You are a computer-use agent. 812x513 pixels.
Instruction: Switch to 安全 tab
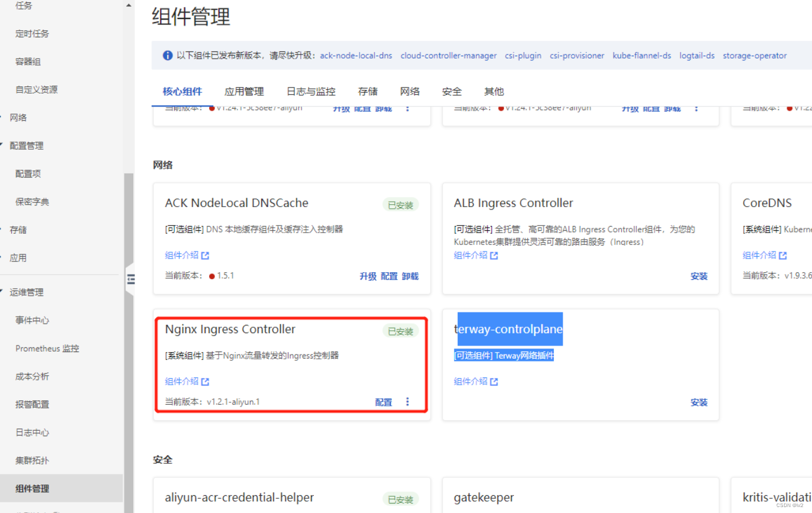pyautogui.click(x=452, y=92)
